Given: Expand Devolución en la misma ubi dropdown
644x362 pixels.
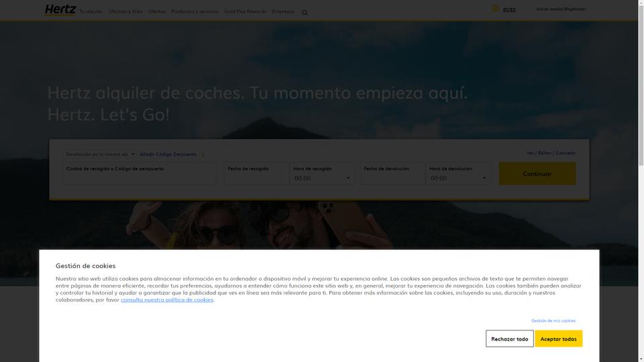Looking at the screenshot, I should pos(100,154).
